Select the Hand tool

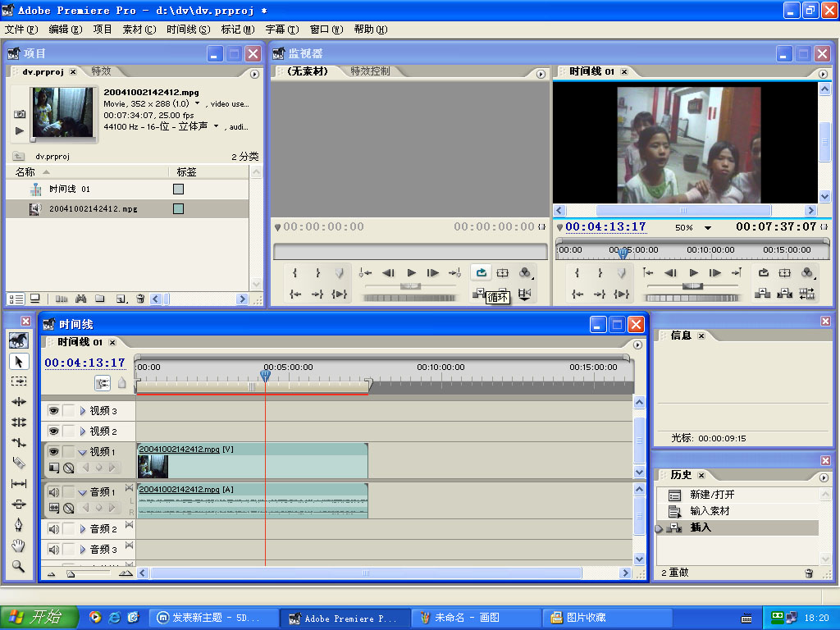19,546
